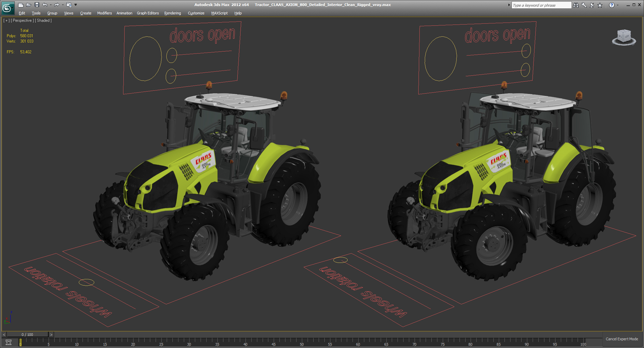This screenshot has width=644, height=348.
Task: Create a new scene file
Action: [x=20, y=5]
